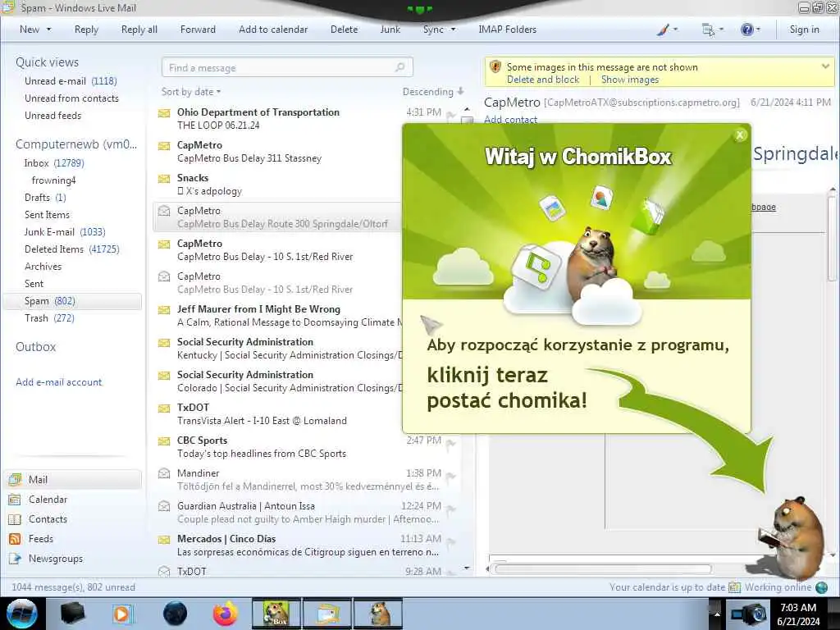This screenshot has width=840, height=630.
Task: Open IMAP Folders
Action: point(507,30)
